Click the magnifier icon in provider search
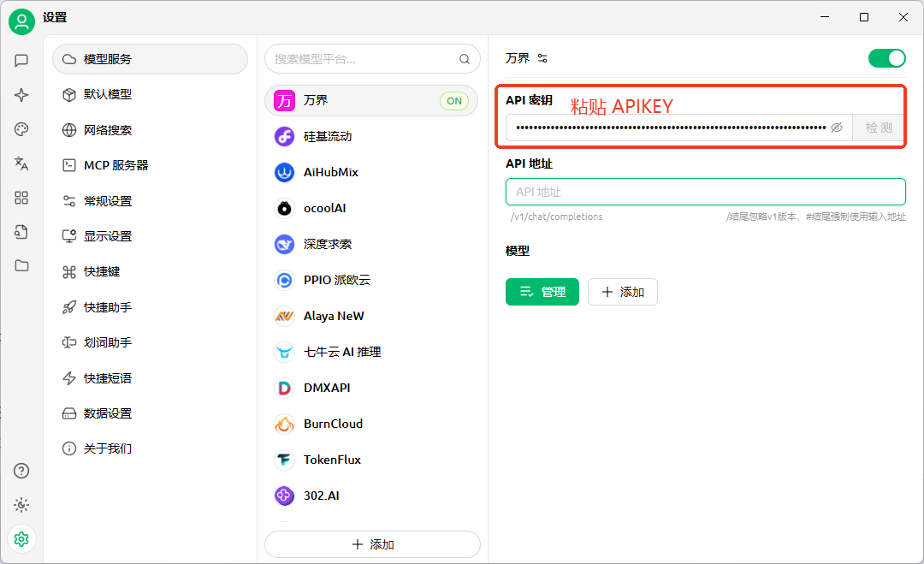The width and height of the screenshot is (924, 564). (465, 59)
